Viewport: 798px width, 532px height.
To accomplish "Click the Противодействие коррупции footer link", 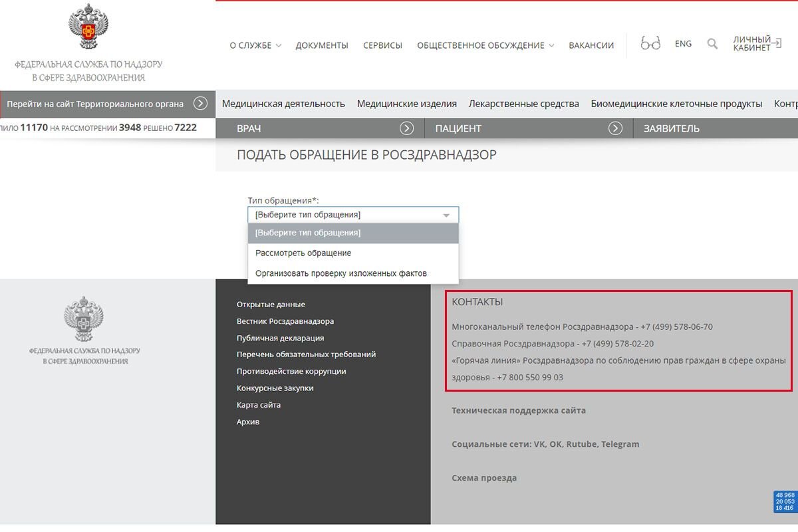I will pos(291,370).
